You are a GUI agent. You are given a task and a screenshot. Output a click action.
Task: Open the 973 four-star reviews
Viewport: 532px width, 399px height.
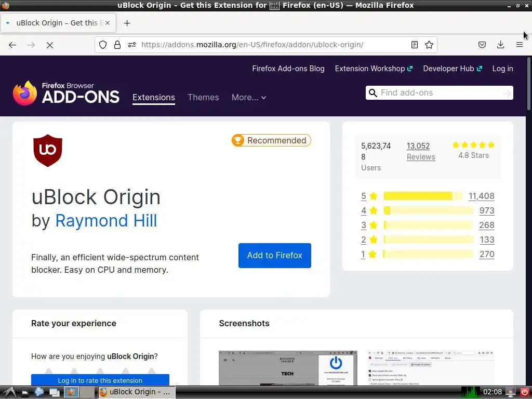point(487,211)
